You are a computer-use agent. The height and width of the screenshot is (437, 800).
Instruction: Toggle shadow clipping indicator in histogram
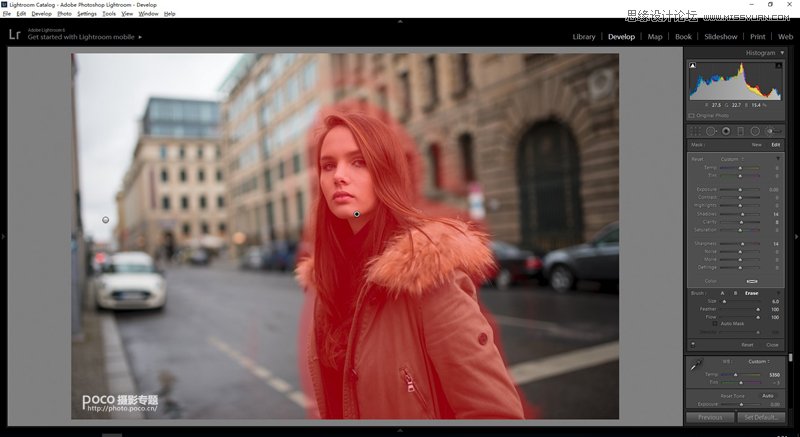692,65
